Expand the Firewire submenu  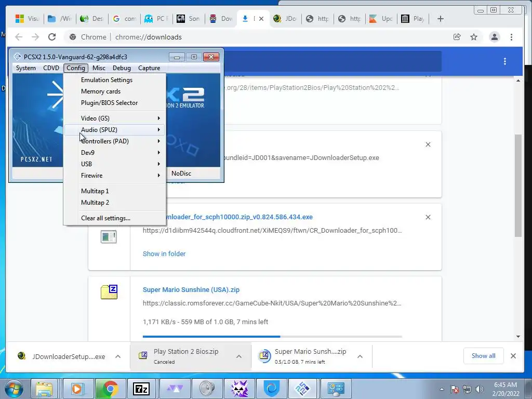(x=115, y=176)
